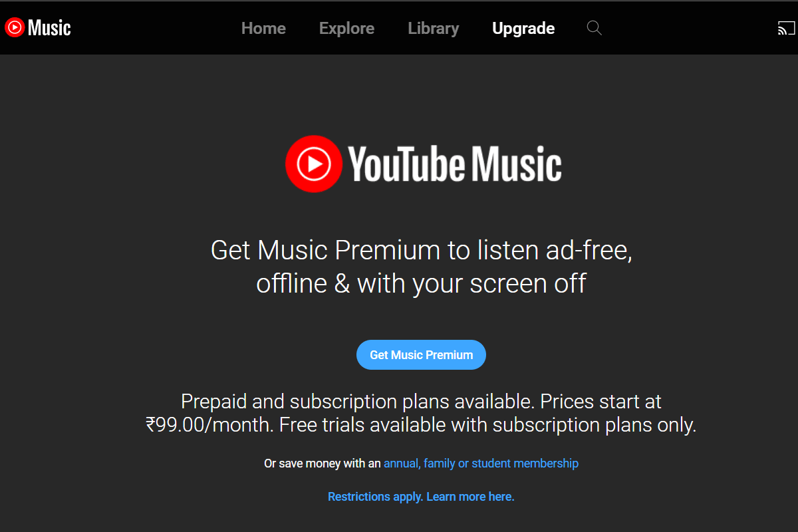This screenshot has height=532, width=798.
Task: Click 'Free trials available with subscription plans only'
Action: pyautogui.click(x=487, y=425)
